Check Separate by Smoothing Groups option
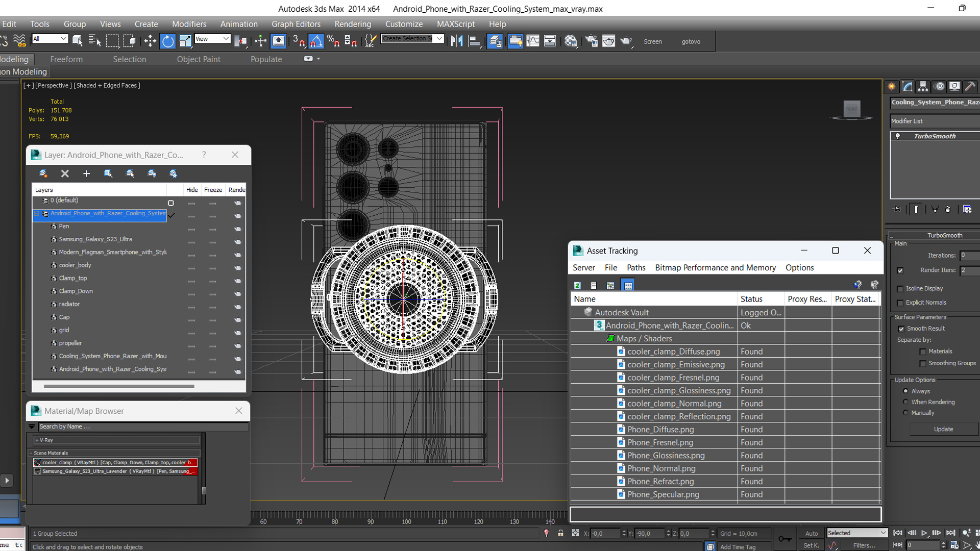 tap(923, 364)
